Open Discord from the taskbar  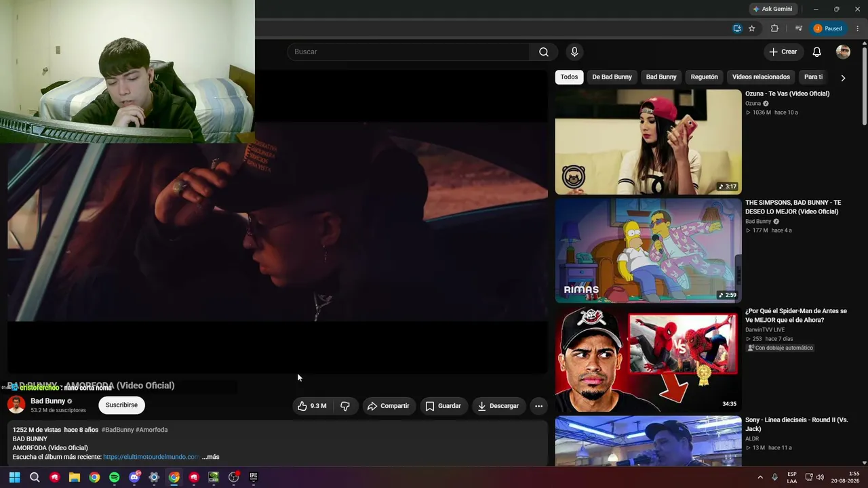point(134,477)
